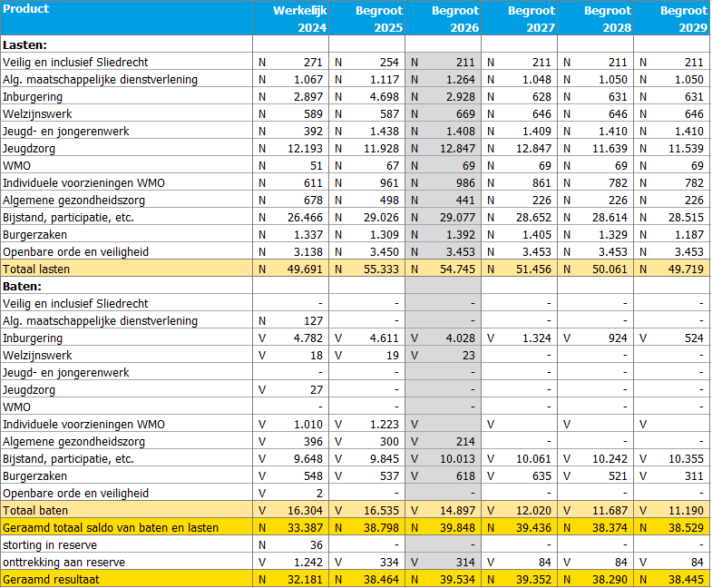Viewport: 712px width, 588px height.
Task: Click the Begroot 2026 column header
Action: pos(454,19)
